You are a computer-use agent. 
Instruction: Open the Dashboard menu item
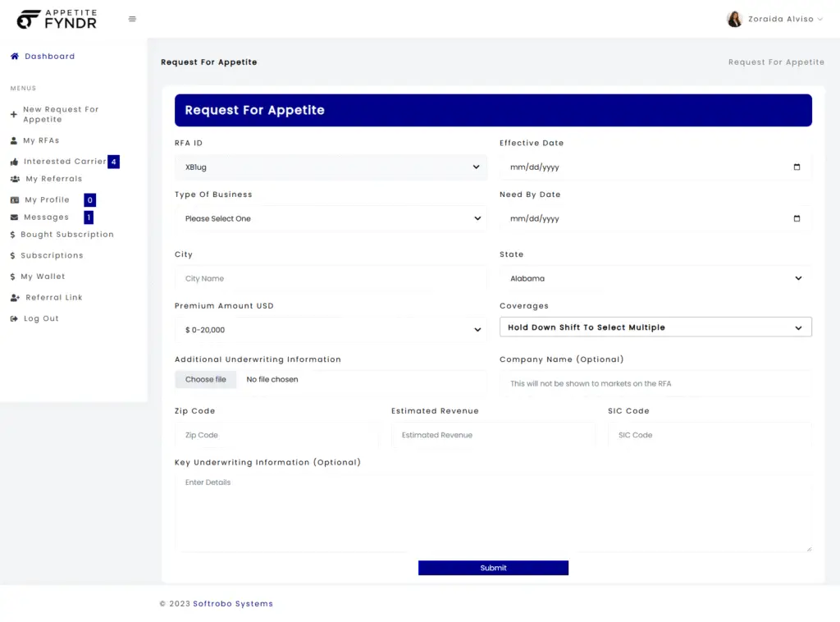50,57
